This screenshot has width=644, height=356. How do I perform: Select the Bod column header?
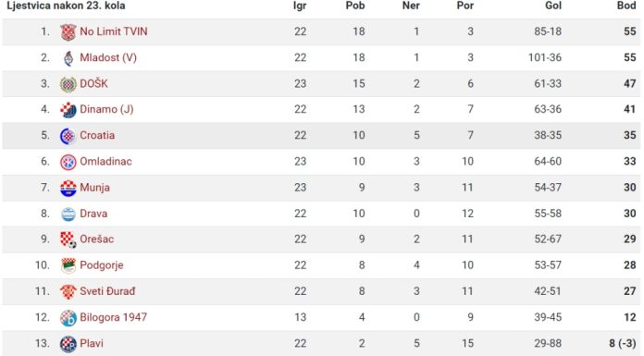[x=626, y=6]
